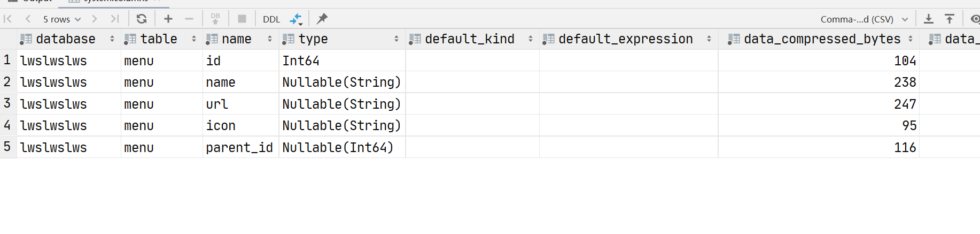Click the export data download icon
The height and width of the screenshot is (234, 980).
coord(929,19)
